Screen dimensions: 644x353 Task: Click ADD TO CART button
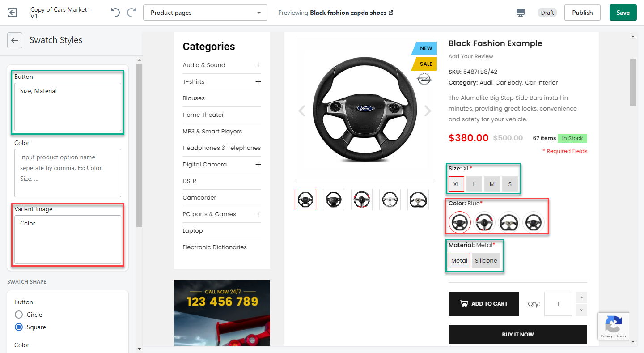[483, 304]
